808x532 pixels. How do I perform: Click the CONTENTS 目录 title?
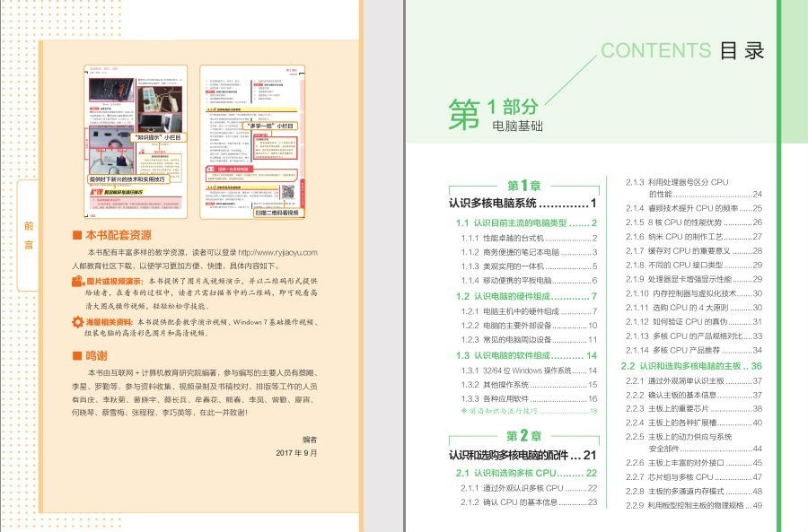click(x=682, y=50)
